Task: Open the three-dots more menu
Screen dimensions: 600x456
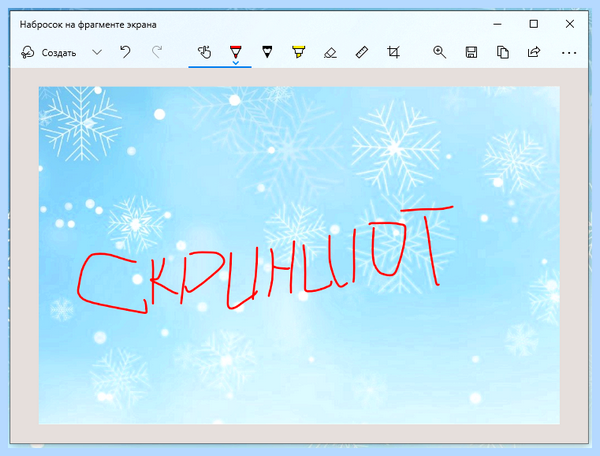Action: [x=569, y=53]
